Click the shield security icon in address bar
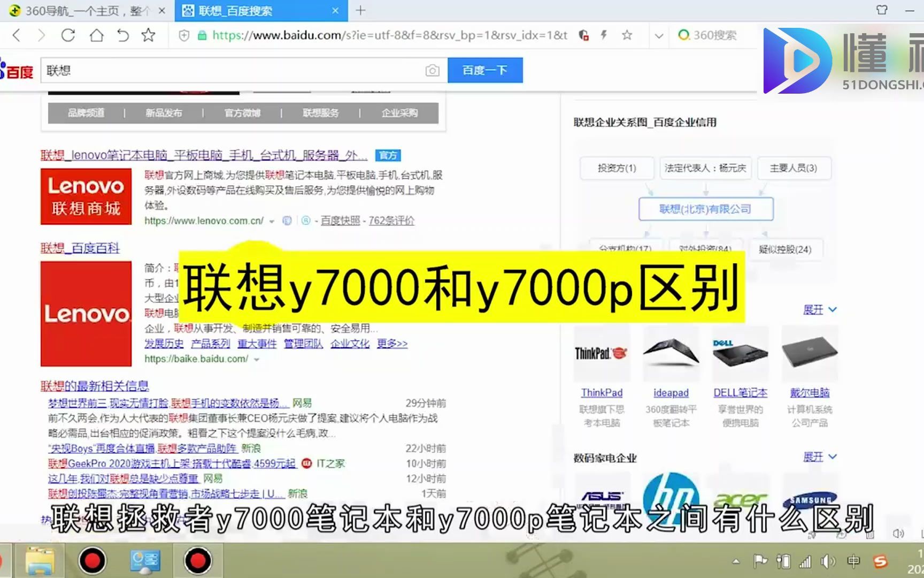Viewport: 924px width, 578px height. click(184, 36)
